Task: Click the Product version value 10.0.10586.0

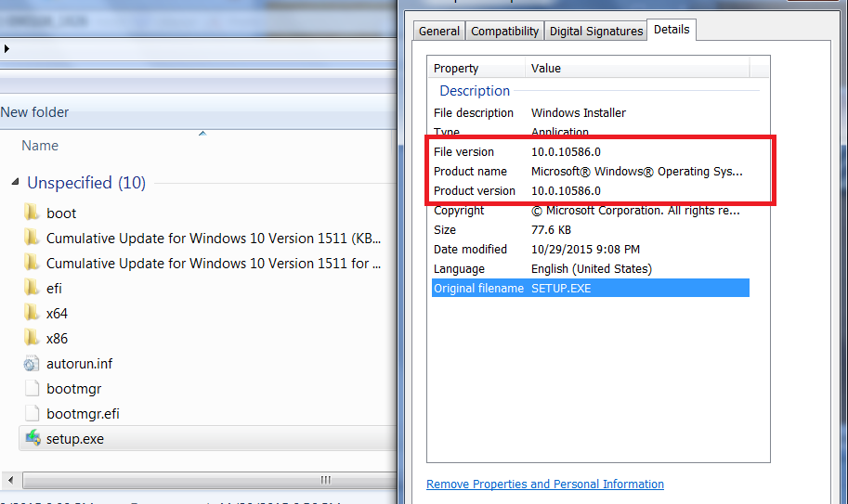Action: click(x=566, y=190)
